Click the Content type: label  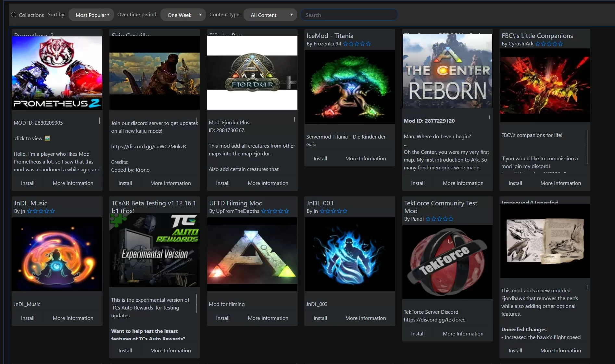click(x=225, y=15)
